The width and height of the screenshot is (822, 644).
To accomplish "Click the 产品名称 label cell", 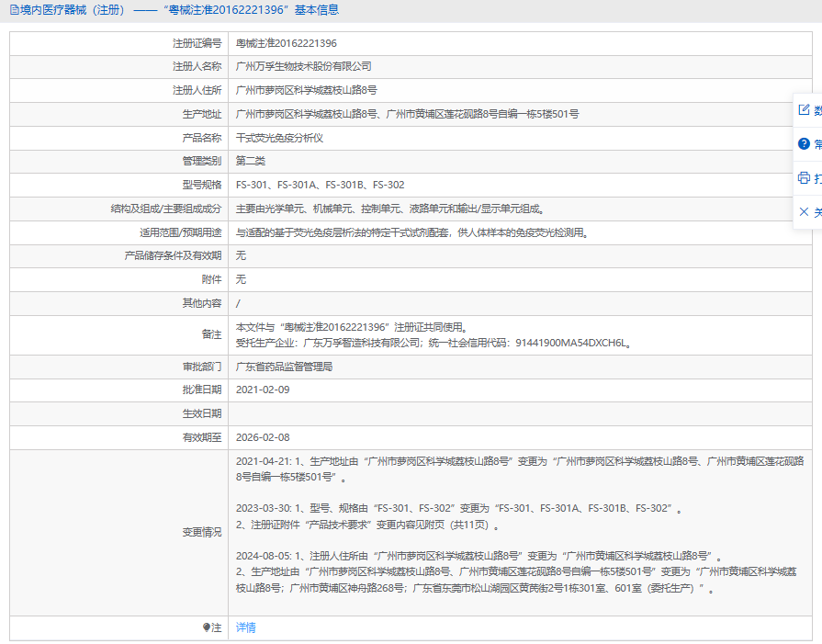I will pyautogui.click(x=119, y=138).
